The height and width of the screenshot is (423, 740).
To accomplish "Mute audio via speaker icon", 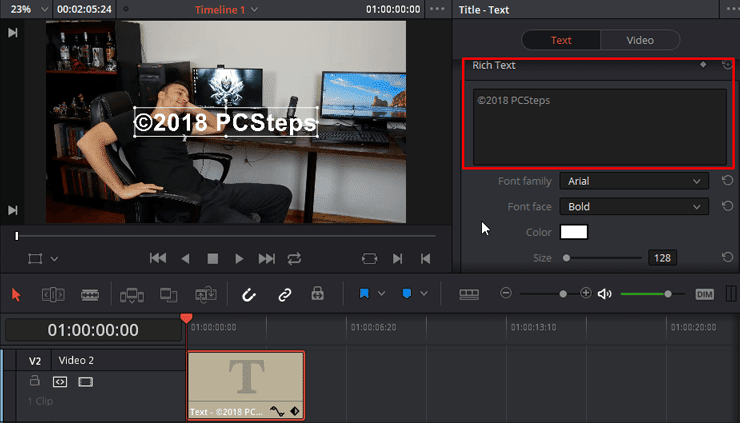I will tap(605, 294).
